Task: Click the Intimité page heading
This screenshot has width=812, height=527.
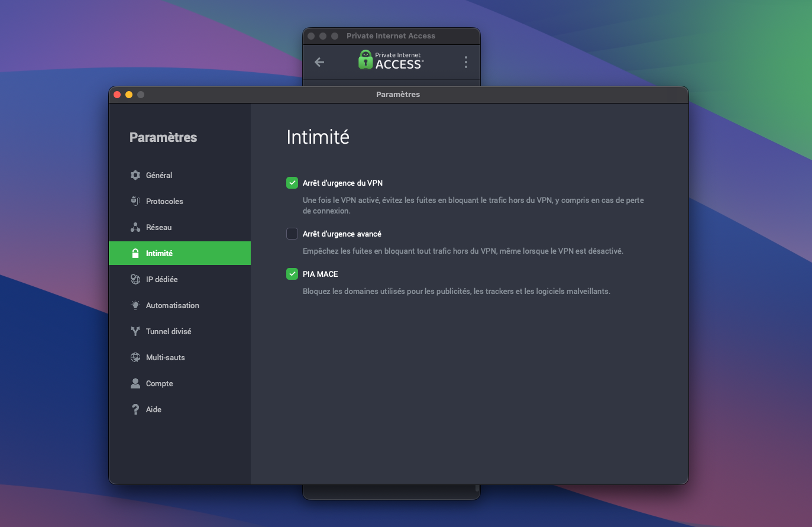Action: coord(318,137)
